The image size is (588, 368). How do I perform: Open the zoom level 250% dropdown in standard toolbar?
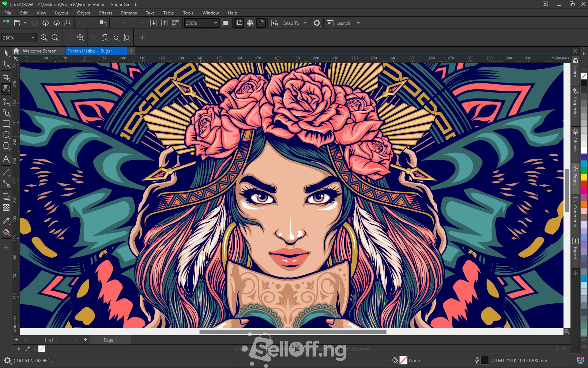[216, 23]
